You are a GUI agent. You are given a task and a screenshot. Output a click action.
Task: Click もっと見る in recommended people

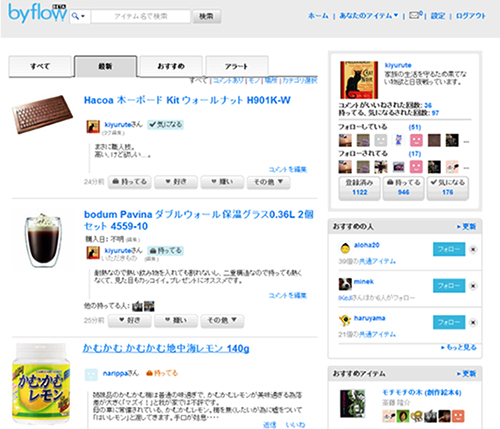coord(459,347)
